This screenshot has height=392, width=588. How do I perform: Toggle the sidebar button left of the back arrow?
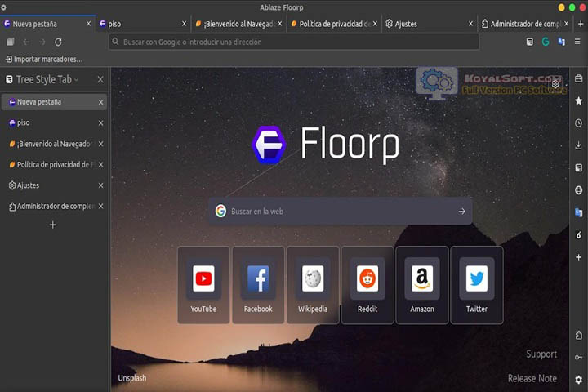point(10,42)
